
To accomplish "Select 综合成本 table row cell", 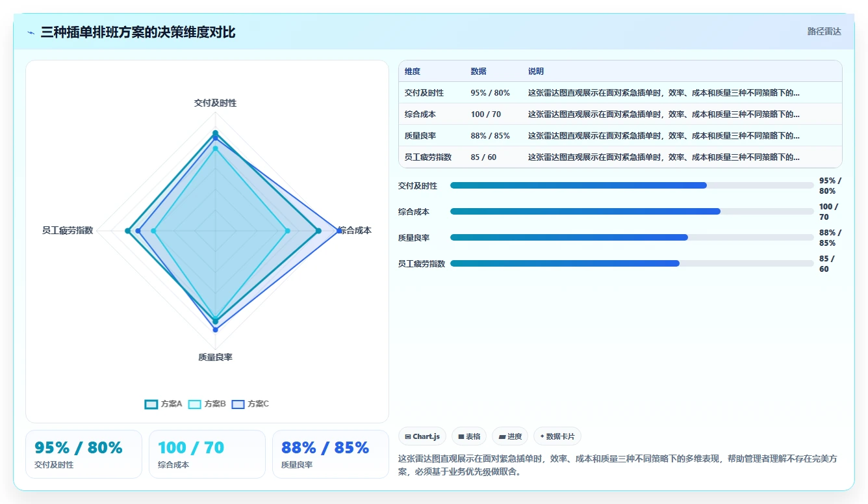I will pos(420,114).
